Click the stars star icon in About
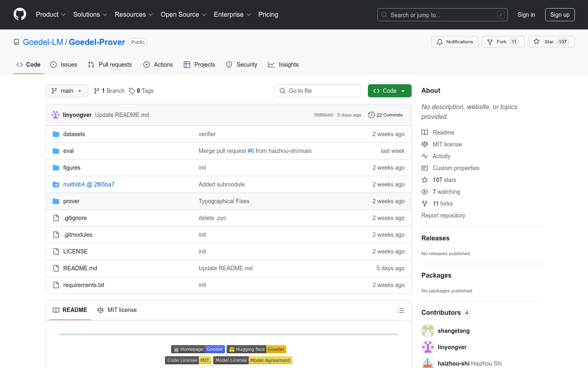Screen dimensions: 588x368 tap(425, 180)
